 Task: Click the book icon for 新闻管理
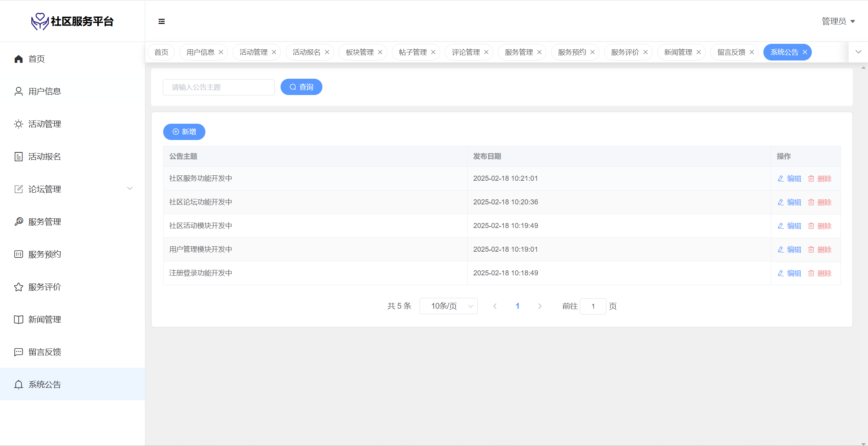click(x=19, y=320)
